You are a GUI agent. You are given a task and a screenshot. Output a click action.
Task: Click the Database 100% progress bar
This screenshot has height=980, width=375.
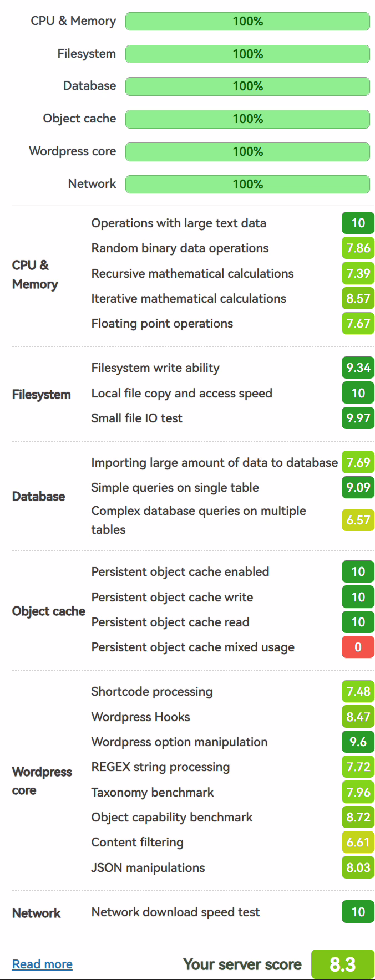tap(247, 86)
